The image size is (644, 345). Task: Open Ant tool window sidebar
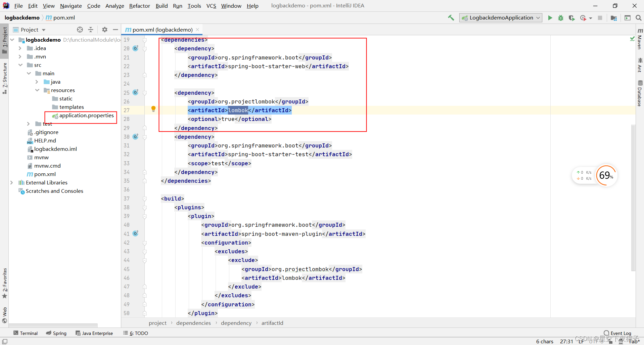(x=640, y=65)
